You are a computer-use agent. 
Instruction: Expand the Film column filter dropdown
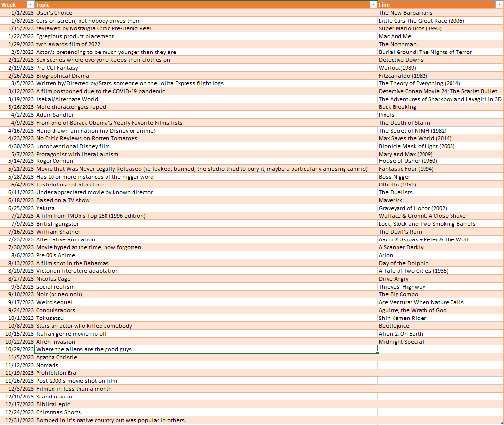pyautogui.click(x=499, y=4)
